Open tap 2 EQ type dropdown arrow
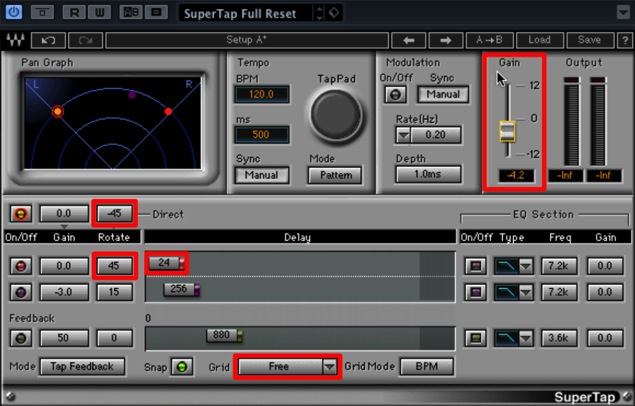Viewport: 635px width, 406px height. pyautogui.click(x=526, y=292)
